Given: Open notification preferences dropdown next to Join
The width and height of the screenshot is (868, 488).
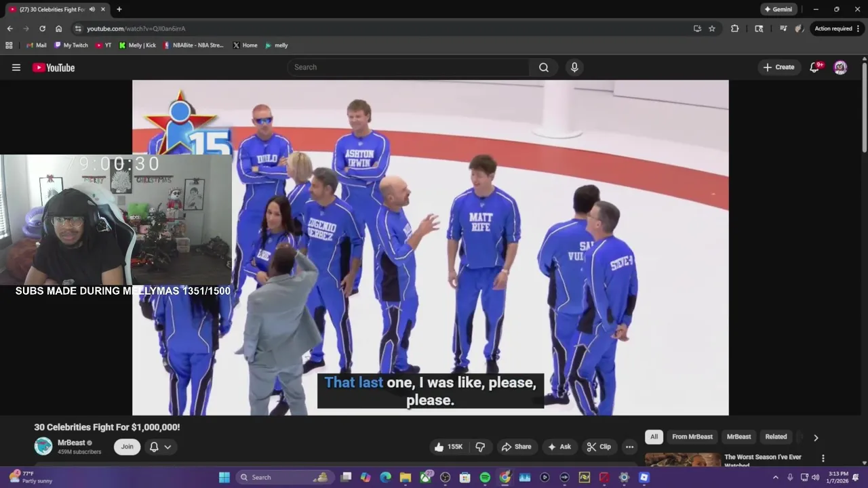Looking at the screenshot, I should click(x=160, y=447).
